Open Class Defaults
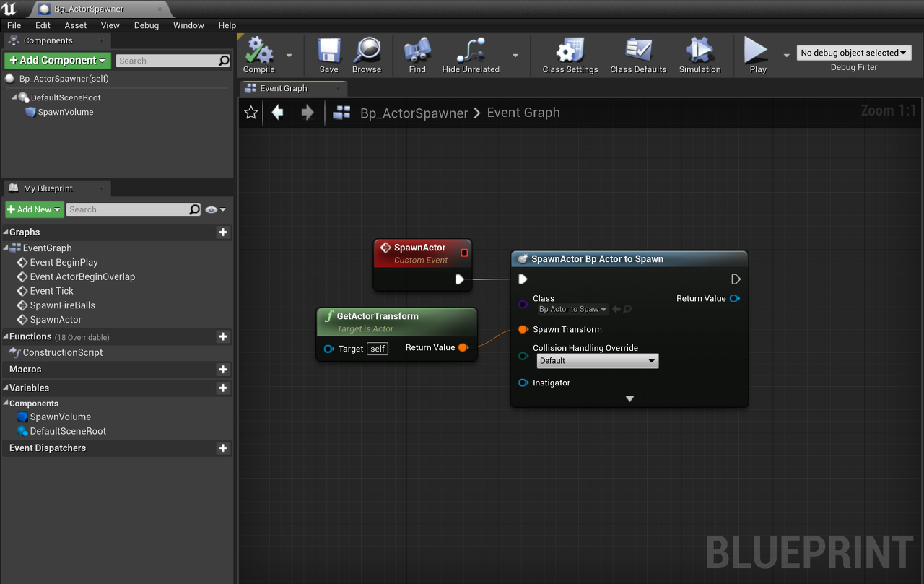Viewport: 924px width, 584px height. [638, 56]
